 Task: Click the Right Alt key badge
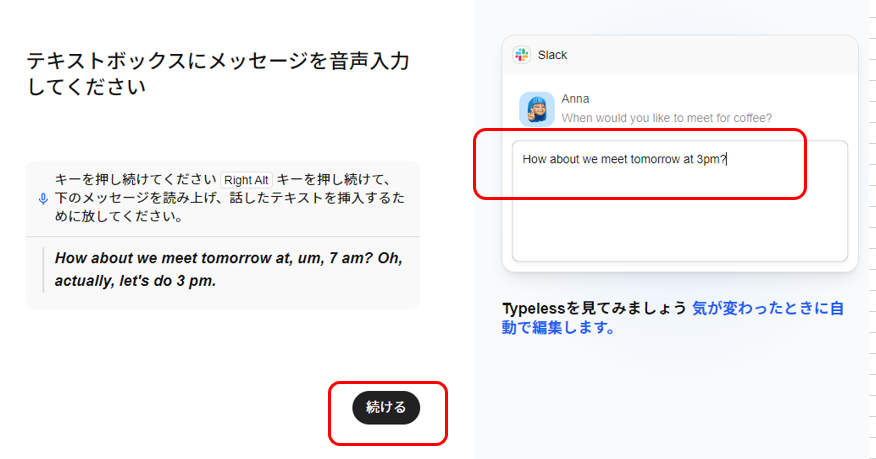(246, 180)
